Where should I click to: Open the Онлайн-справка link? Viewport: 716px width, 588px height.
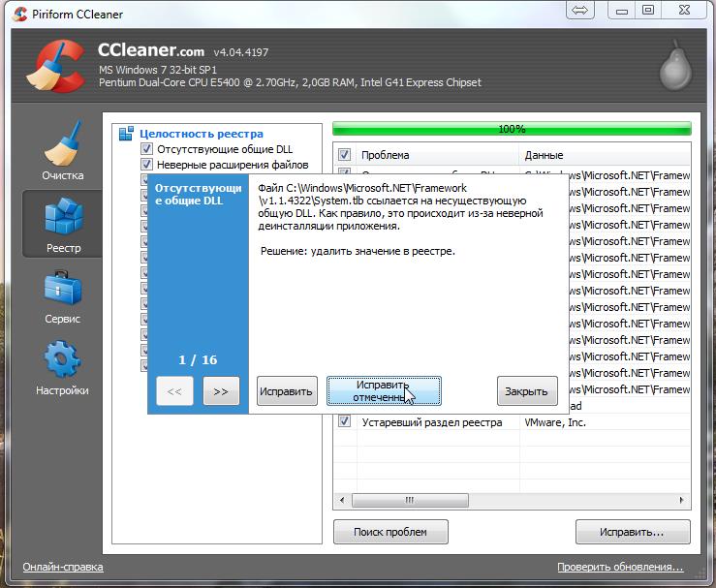click(63, 567)
